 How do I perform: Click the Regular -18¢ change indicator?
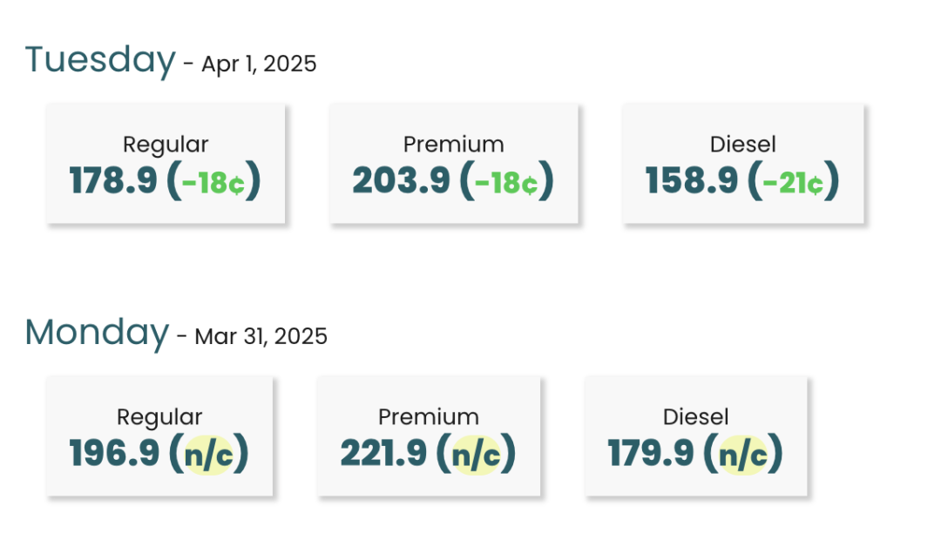[213, 183]
